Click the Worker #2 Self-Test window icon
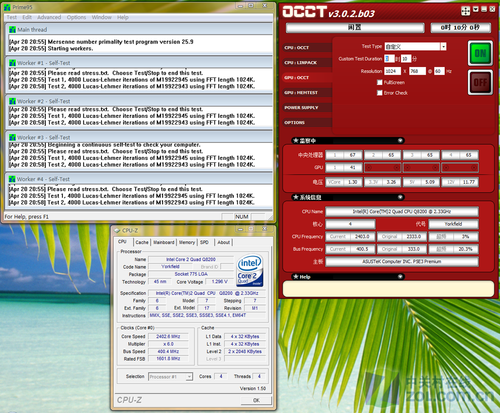Screen dimensions: 500x413 pos(13,101)
